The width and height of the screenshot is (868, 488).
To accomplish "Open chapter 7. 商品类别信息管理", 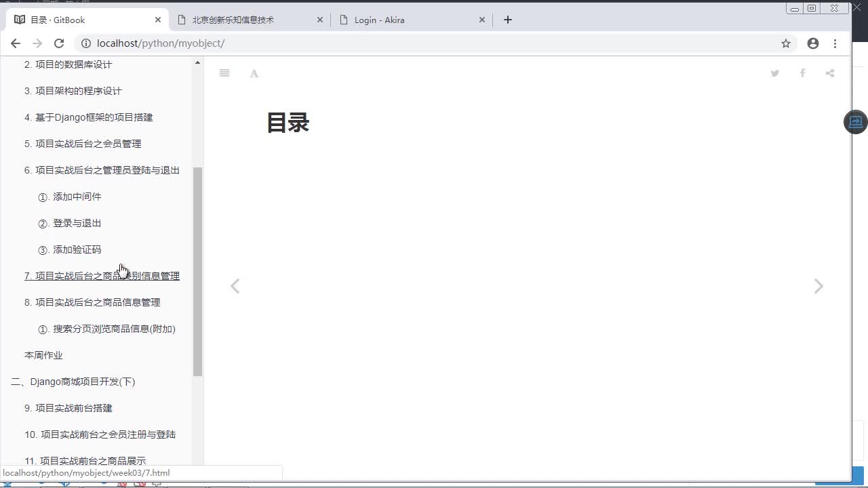I will 102,276.
